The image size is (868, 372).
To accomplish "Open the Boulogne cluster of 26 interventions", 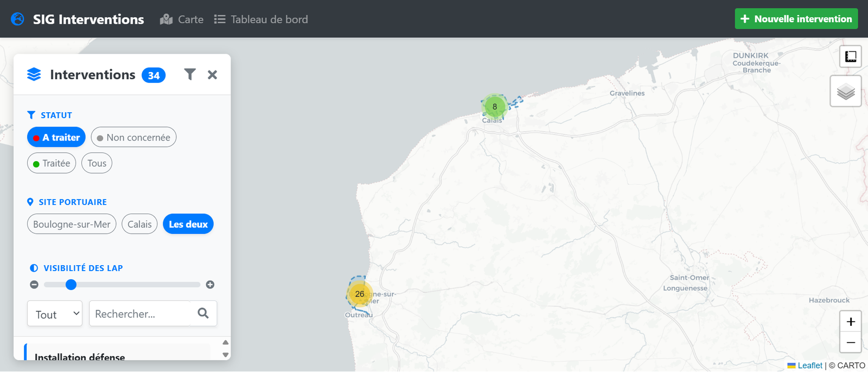I will tap(360, 294).
